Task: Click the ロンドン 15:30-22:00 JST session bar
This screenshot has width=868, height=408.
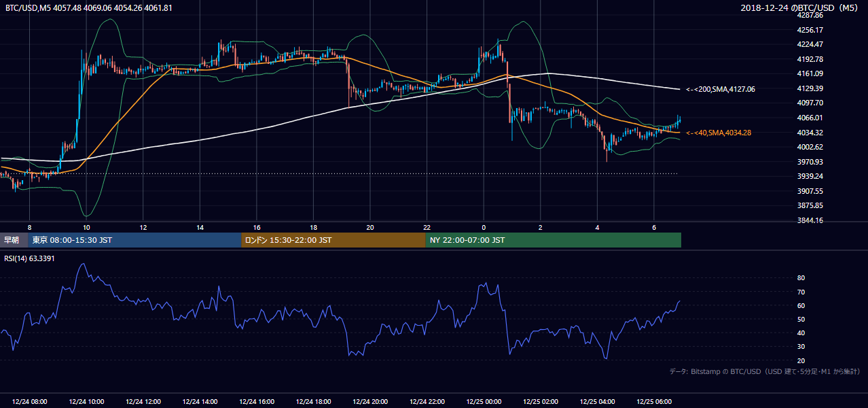Action: click(333, 240)
